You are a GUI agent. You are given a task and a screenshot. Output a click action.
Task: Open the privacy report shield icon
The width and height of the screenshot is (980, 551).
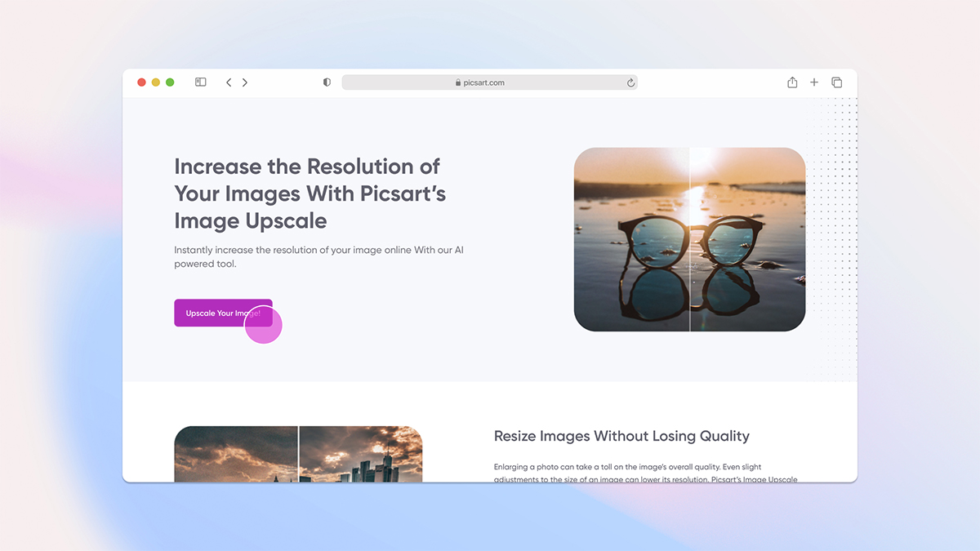(327, 82)
